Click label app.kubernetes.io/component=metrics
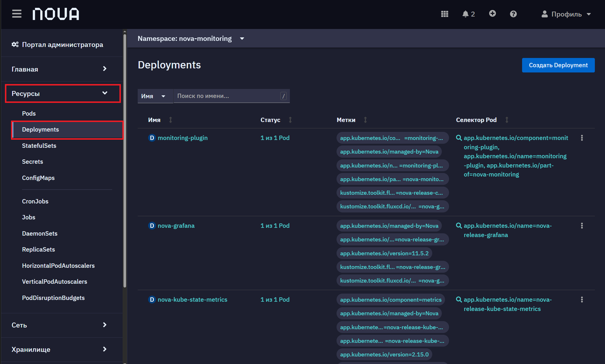This screenshot has width=605, height=364. [x=390, y=299]
